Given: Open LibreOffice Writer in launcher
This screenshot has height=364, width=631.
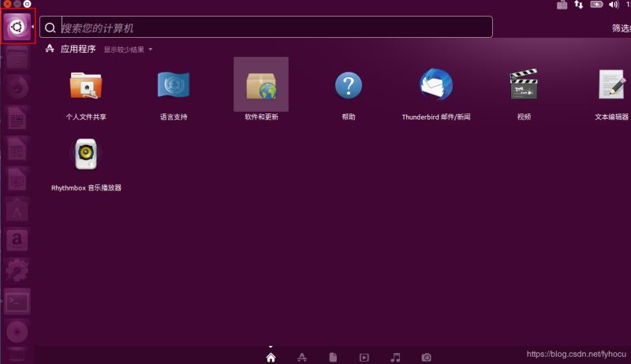Looking at the screenshot, I should (17, 119).
